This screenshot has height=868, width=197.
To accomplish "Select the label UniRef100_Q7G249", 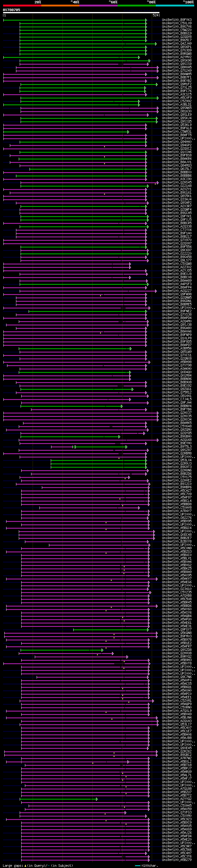I will point(177,71).
